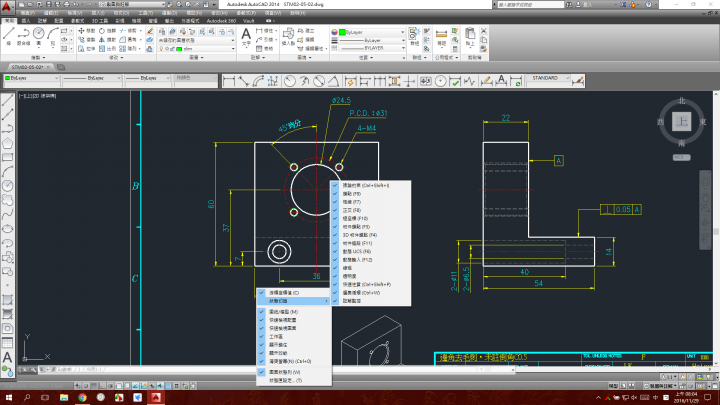Click the multiline text 'A' tool in left toolbar
720x405 pixels.
click(7, 357)
